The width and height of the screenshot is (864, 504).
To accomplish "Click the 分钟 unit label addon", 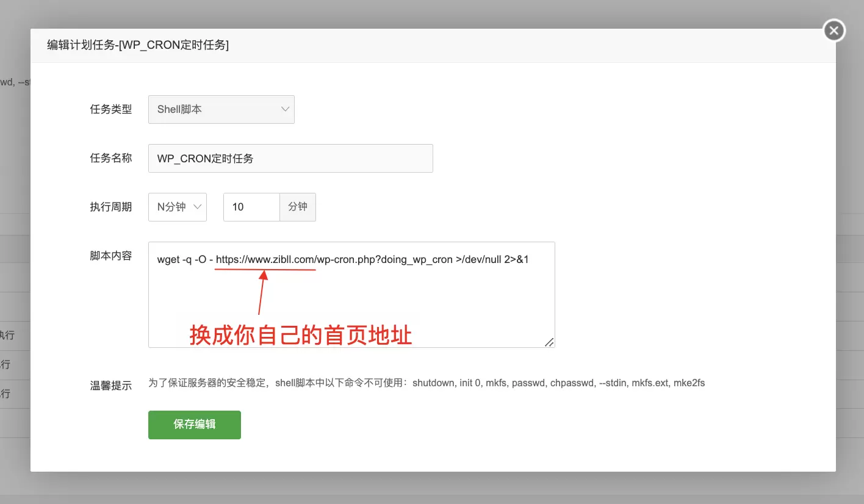I will 298,207.
